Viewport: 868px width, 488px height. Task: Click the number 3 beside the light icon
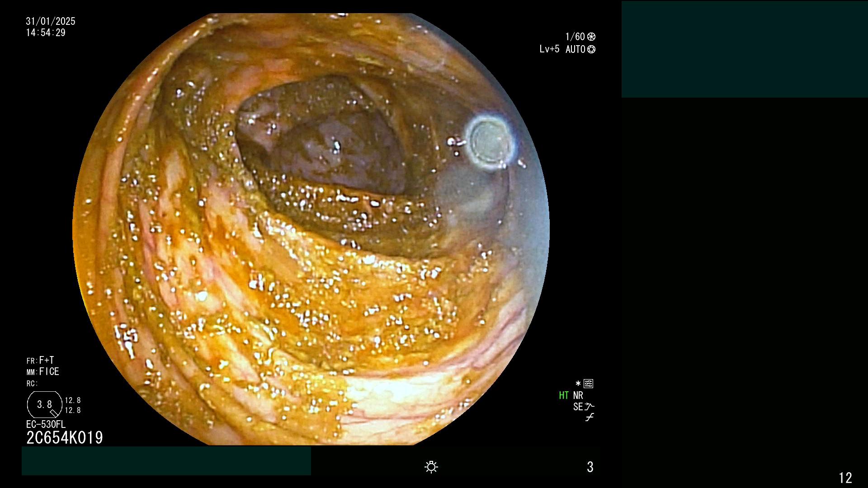(590, 467)
